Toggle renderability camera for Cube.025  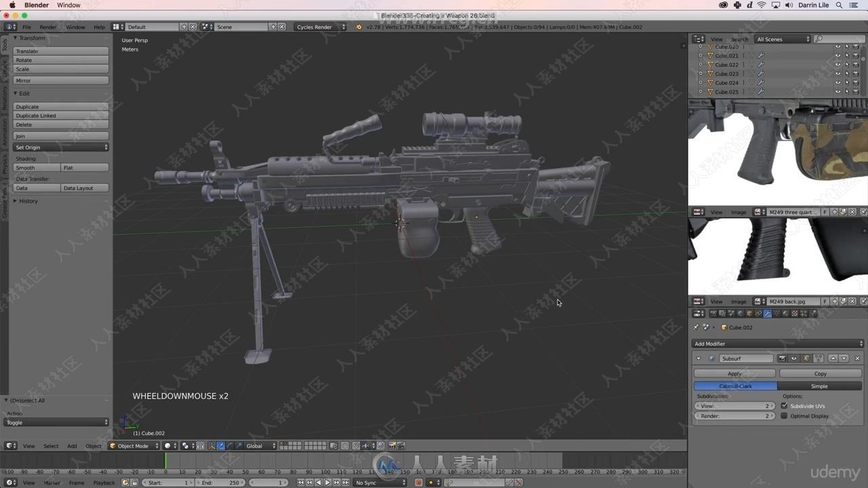[856, 91]
